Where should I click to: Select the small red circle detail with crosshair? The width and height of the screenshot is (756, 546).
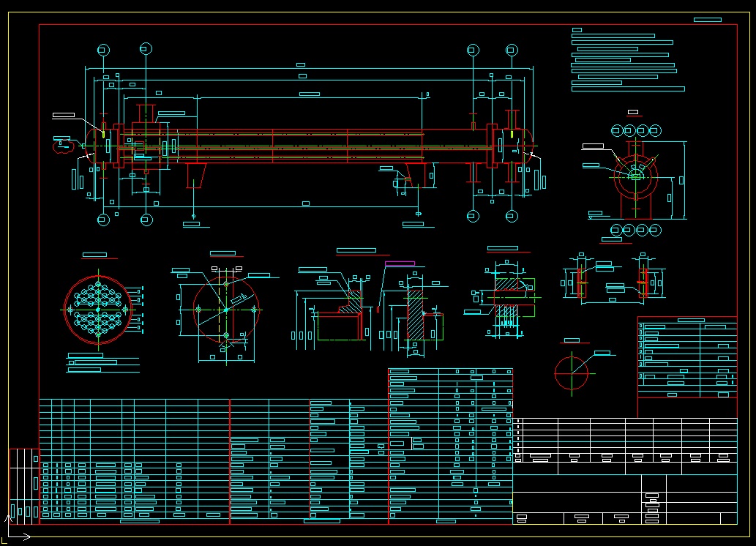point(571,373)
